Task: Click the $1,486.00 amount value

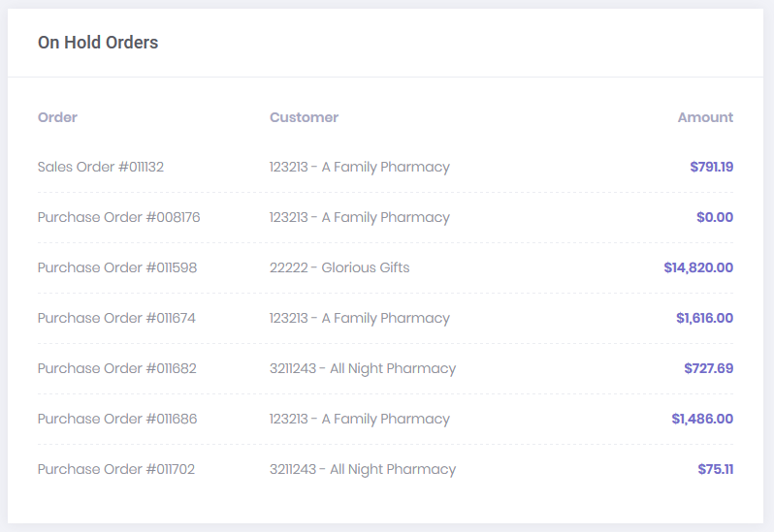Action: pos(702,419)
